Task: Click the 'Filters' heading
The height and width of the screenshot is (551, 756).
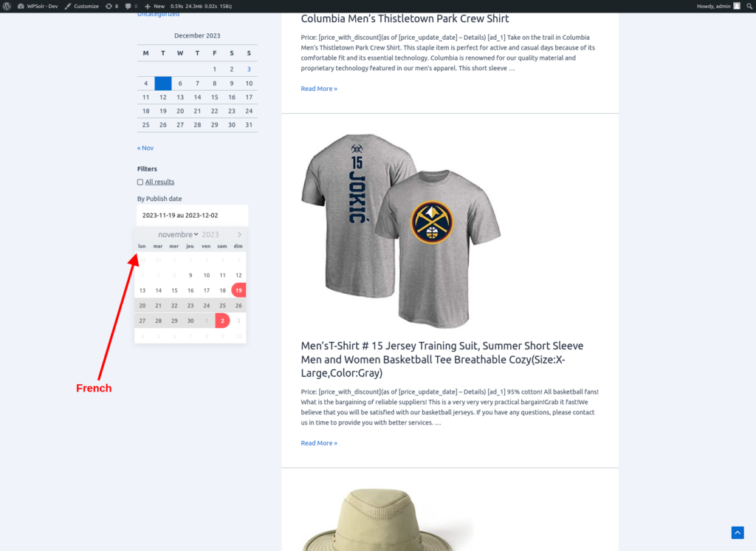Action: 147,169
